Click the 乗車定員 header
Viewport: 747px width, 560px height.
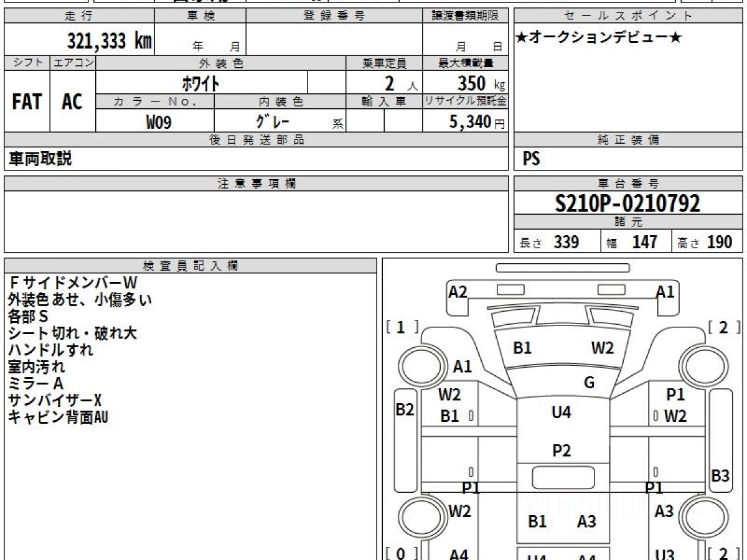[x=384, y=63]
